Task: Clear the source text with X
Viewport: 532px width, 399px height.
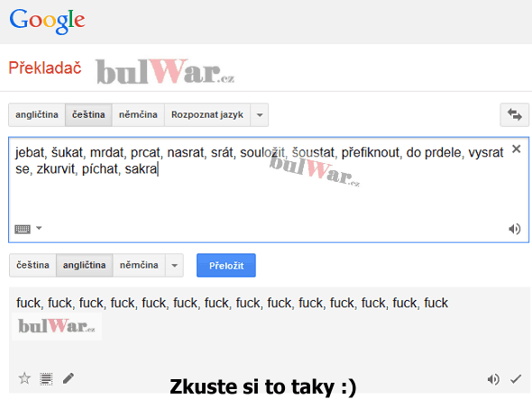Action: (x=516, y=149)
